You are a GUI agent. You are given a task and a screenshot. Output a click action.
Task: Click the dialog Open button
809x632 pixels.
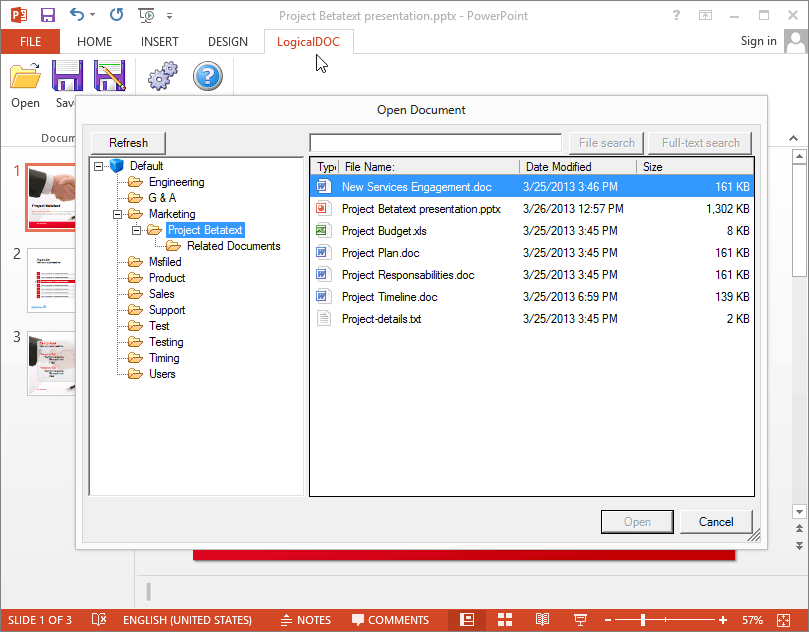click(x=637, y=522)
